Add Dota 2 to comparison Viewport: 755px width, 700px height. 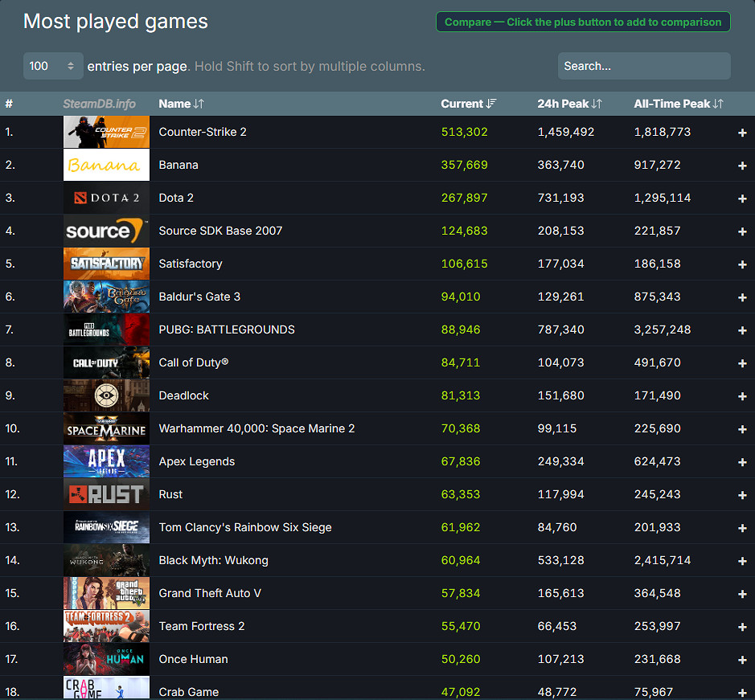point(742,198)
